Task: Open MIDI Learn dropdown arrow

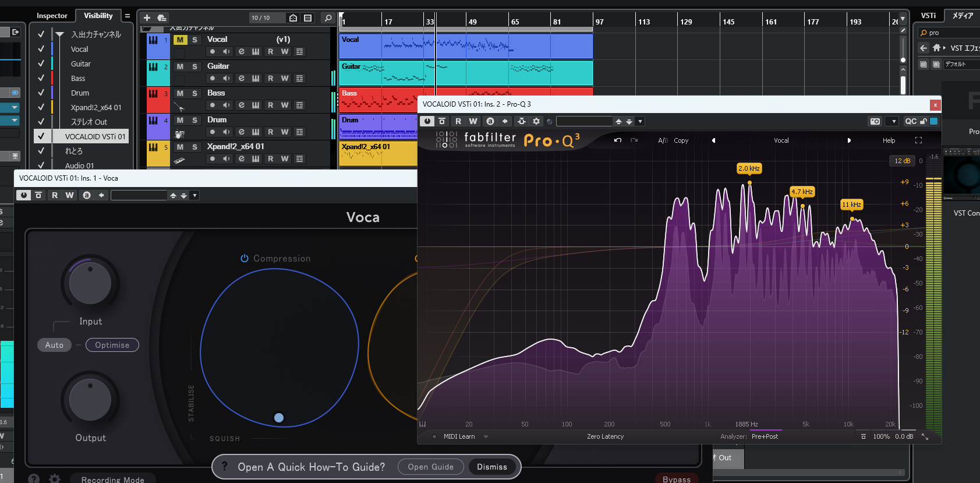Action: (486, 436)
